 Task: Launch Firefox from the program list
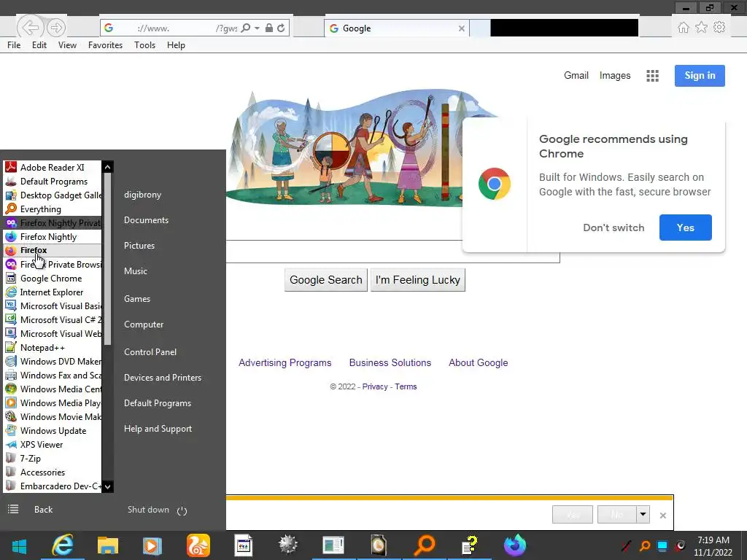pyautogui.click(x=53, y=250)
